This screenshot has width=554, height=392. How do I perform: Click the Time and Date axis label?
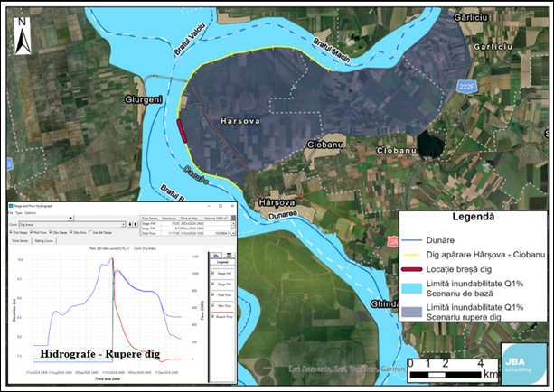tap(108, 378)
